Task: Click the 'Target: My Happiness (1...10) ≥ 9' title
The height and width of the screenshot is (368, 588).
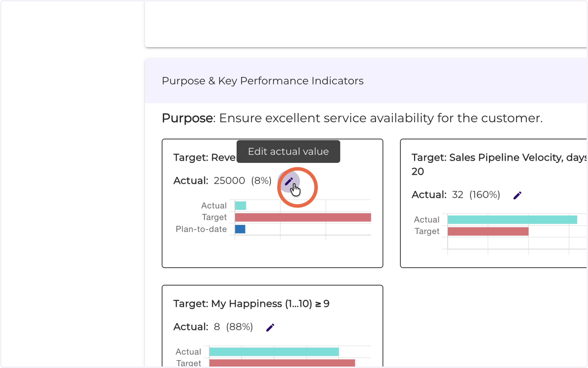Action: pyautogui.click(x=251, y=304)
